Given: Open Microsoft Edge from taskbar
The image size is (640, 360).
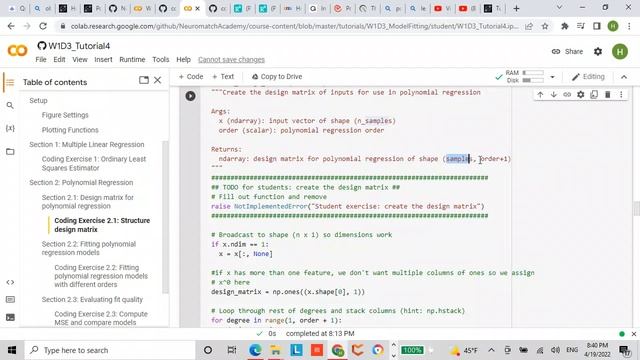Looking at the screenshot, I should 255,350.
